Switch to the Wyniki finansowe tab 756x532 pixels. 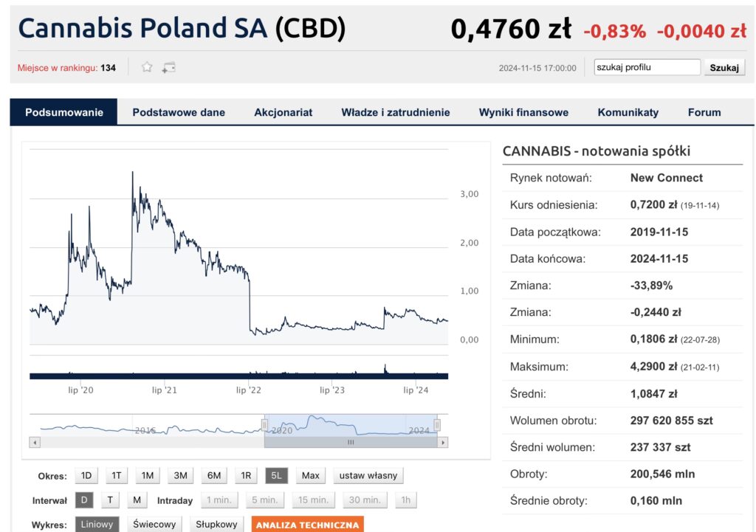point(523,112)
